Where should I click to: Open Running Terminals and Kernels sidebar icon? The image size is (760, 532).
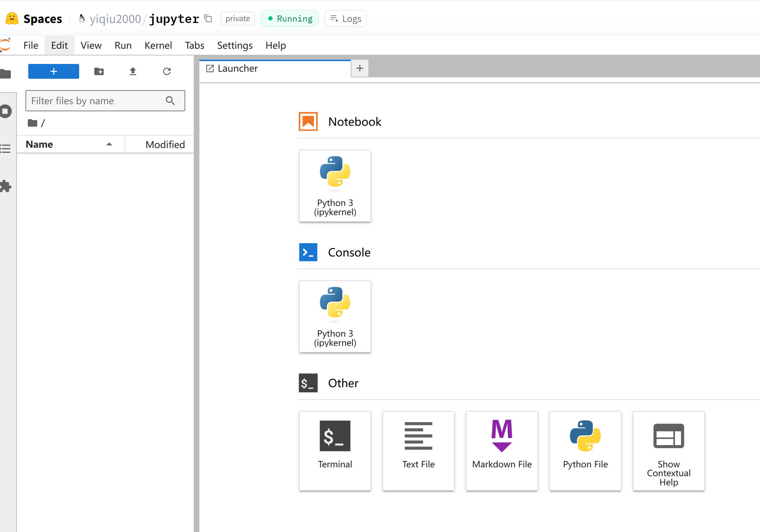pos(5,111)
